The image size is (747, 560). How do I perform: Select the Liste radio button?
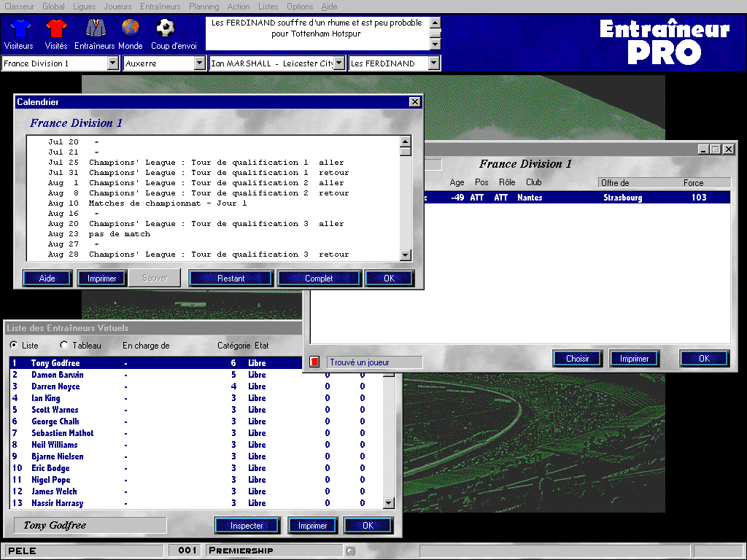13,345
